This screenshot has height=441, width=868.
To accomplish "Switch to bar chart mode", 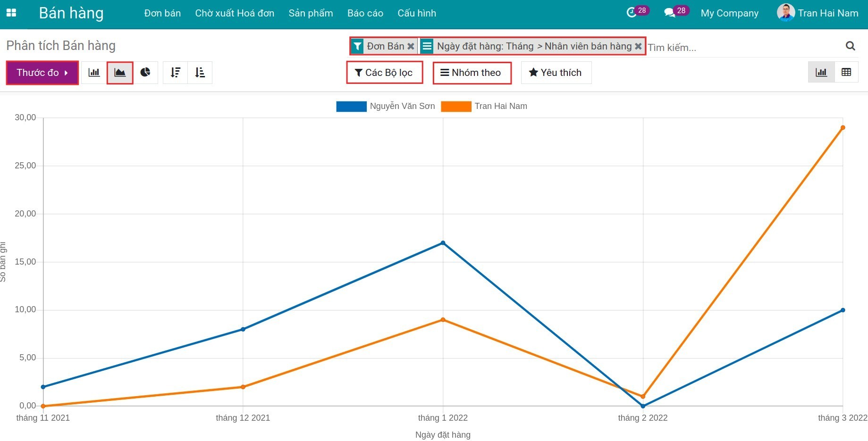I will [94, 73].
